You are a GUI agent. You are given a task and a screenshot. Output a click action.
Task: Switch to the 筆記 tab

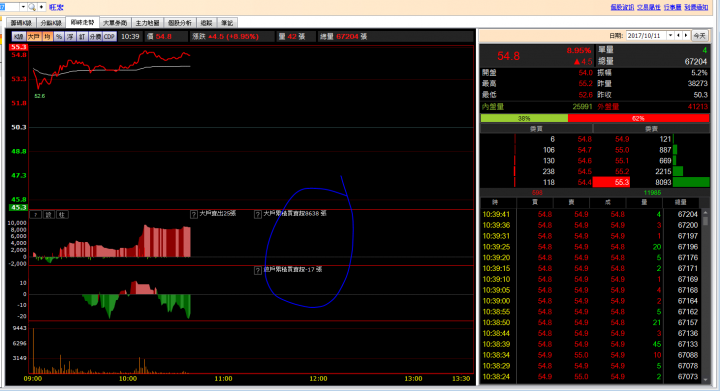click(227, 23)
